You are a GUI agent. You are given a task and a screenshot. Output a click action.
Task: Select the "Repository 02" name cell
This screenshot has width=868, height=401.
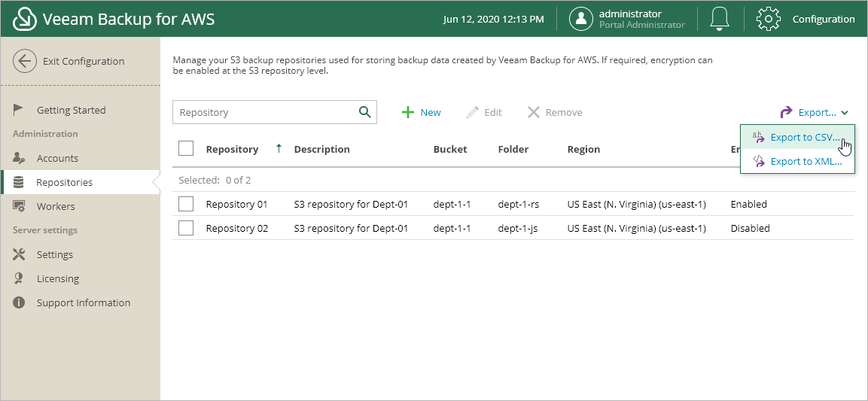(237, 228)
